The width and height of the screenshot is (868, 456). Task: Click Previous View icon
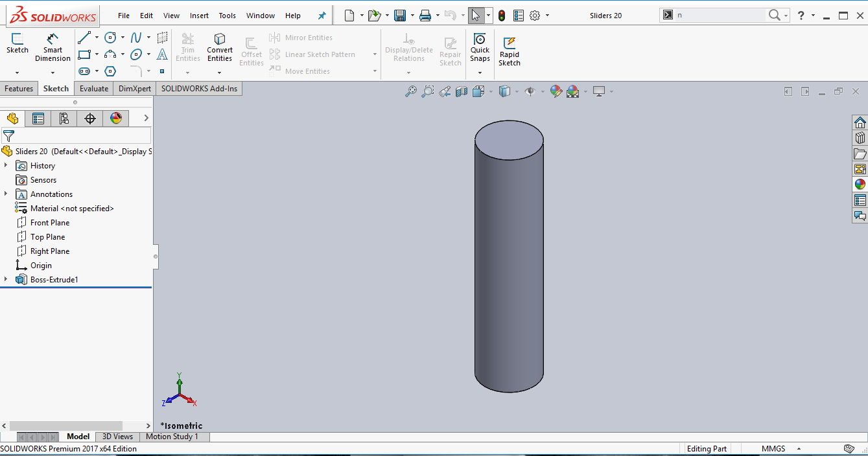click(x=445, y=91)
